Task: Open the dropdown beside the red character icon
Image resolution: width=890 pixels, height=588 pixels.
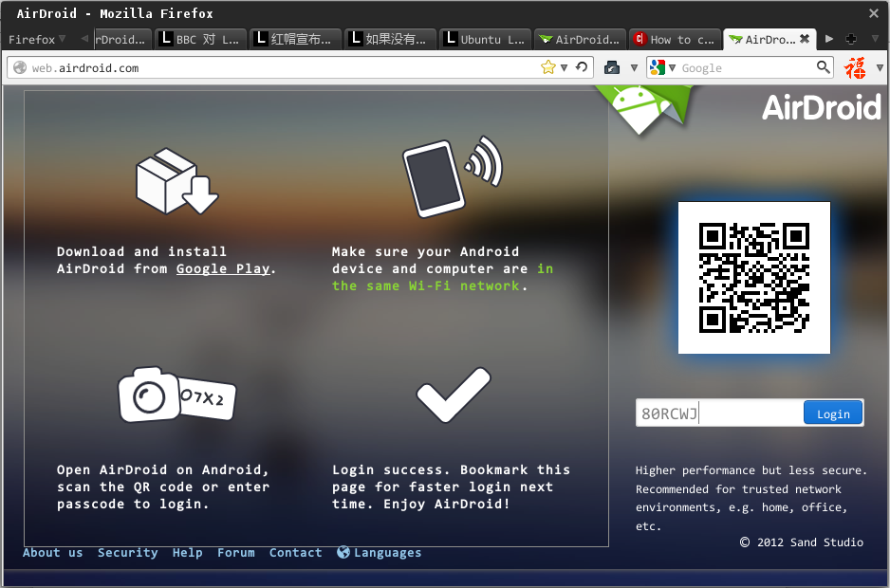Action: 880,68
